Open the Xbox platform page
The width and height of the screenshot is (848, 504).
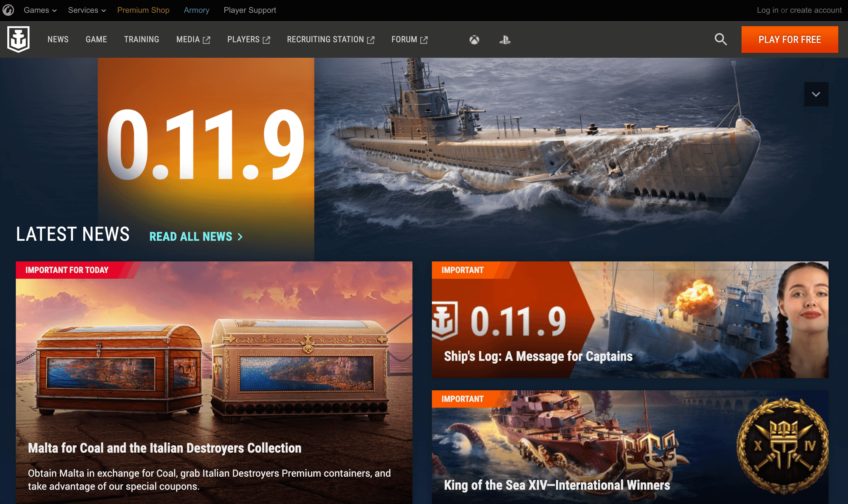pos(474,40)
